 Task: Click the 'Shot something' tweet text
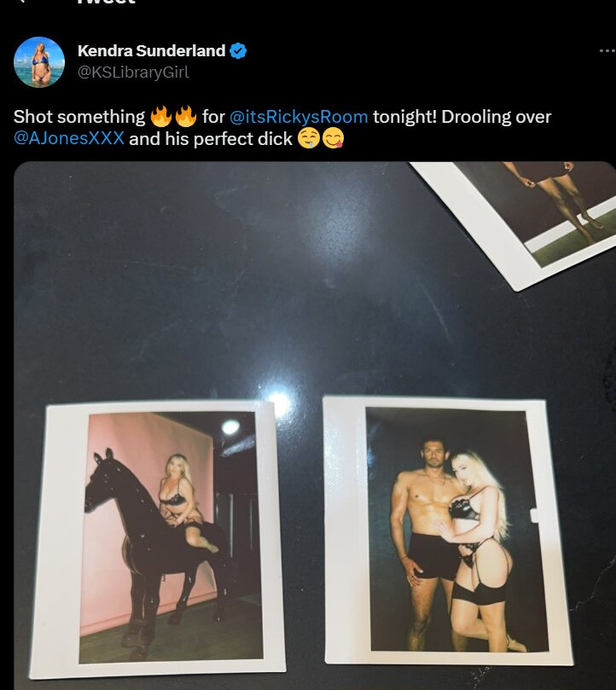pos(79,117)
